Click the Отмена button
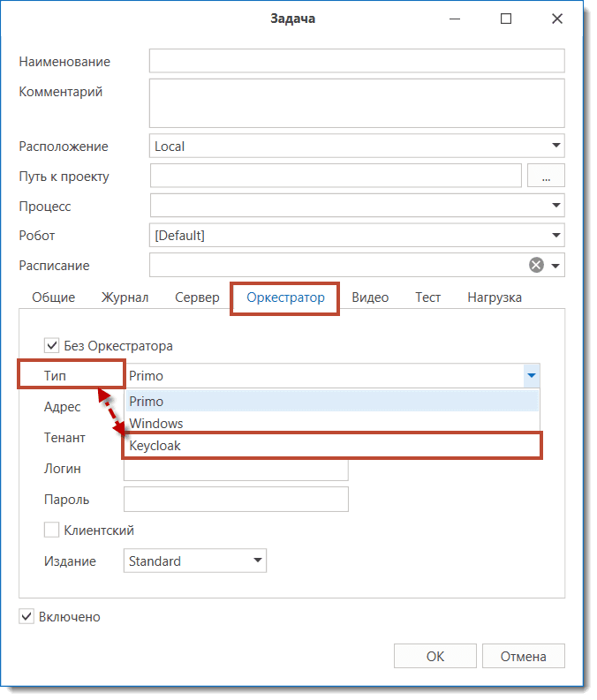Screen dimensions: 597x700 (x=524, y=656)
